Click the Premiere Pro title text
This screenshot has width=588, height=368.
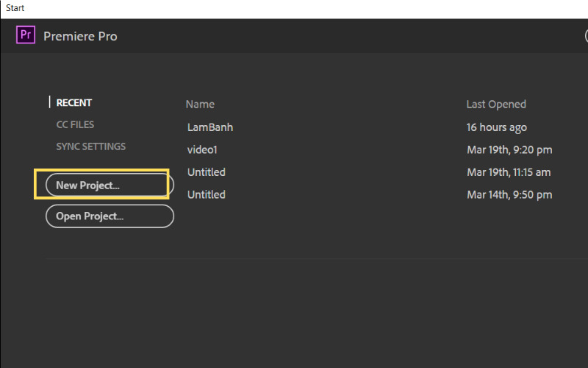[80, 36]
